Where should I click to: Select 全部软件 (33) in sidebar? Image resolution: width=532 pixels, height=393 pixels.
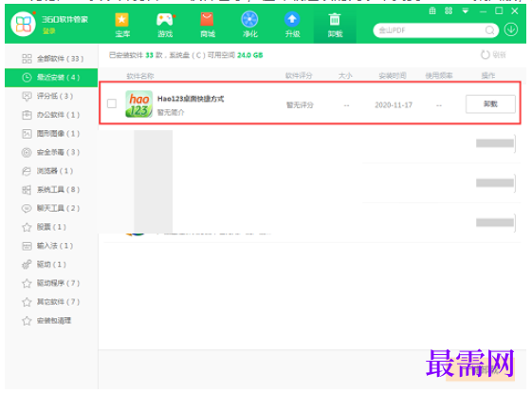(51, 59)
